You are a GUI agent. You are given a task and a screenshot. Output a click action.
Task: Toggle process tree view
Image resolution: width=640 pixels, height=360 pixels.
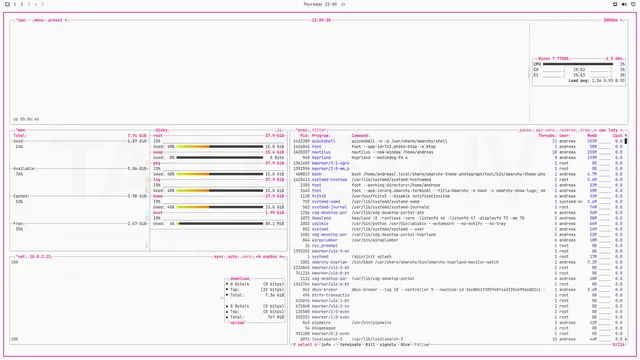tap(585, 130)
